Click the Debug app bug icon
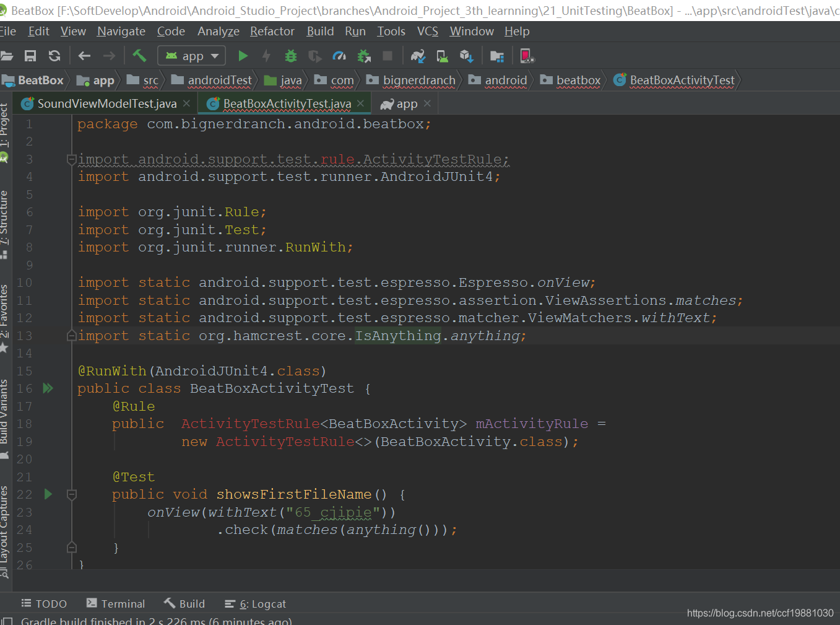840x625 pixels. (x=290, y=56)
